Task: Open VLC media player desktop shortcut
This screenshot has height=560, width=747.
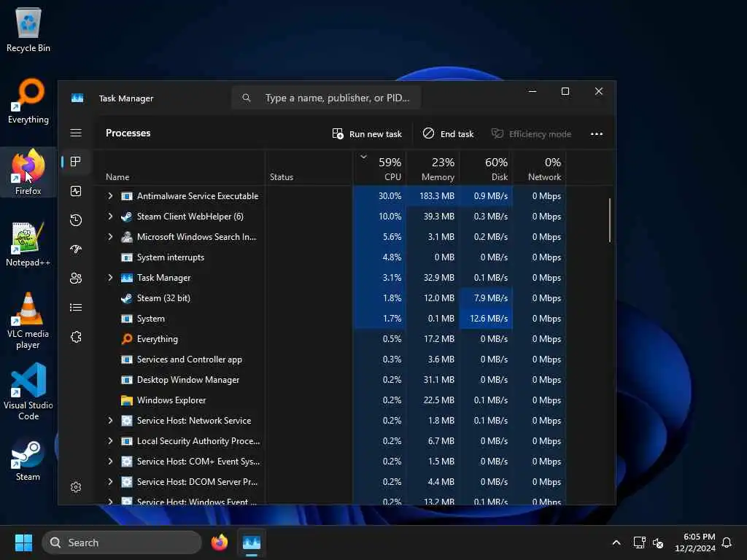Action: click(28, 321)
